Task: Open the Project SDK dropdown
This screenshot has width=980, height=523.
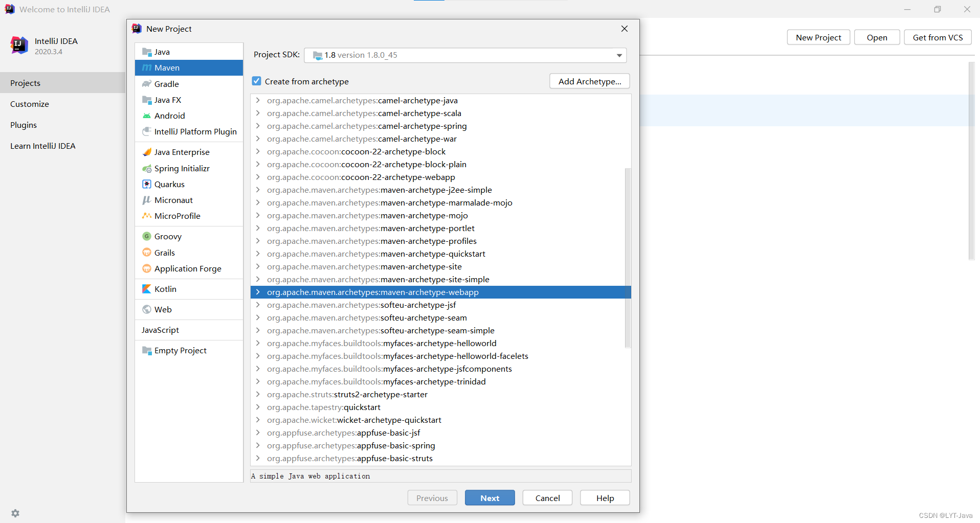Action: [619, 55]
